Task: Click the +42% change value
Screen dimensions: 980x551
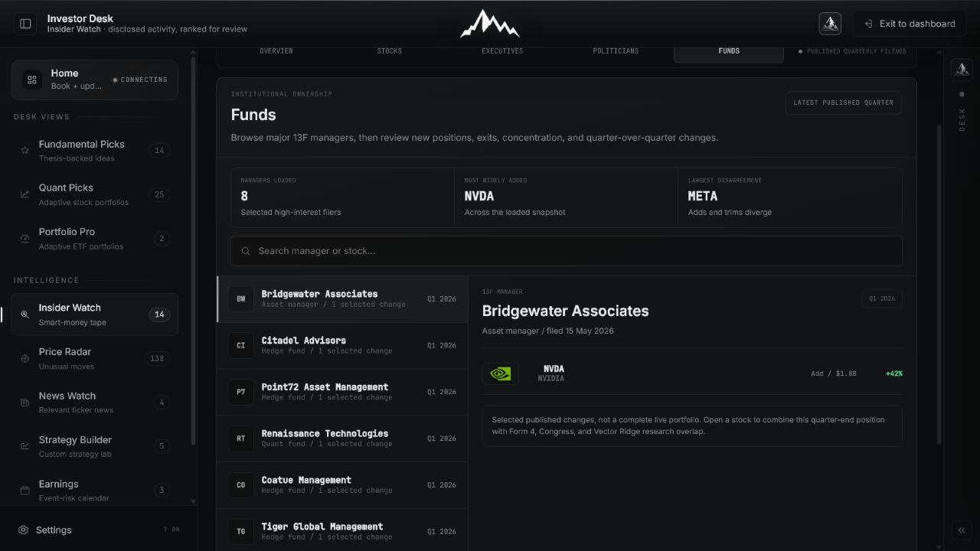Action: coord(893,374)
